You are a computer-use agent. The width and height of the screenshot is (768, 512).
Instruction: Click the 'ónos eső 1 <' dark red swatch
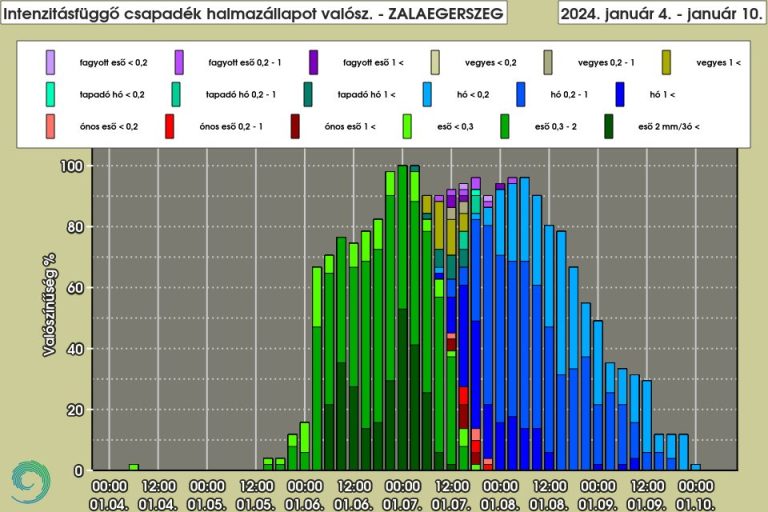tap(295, 126)
